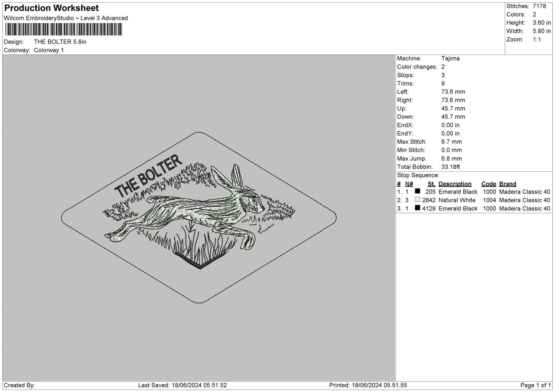Click the Stops value 3
This screenshot has width=555, height=392.
pos(443,75)
